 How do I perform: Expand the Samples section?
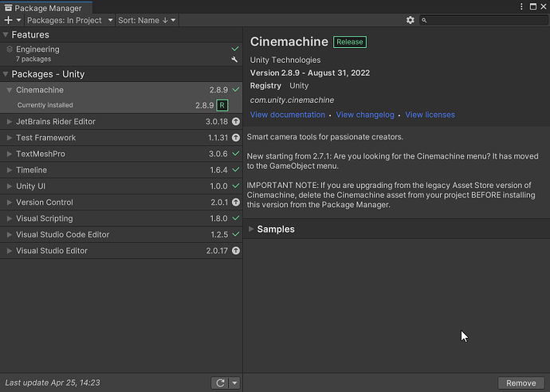coord(251,229)
